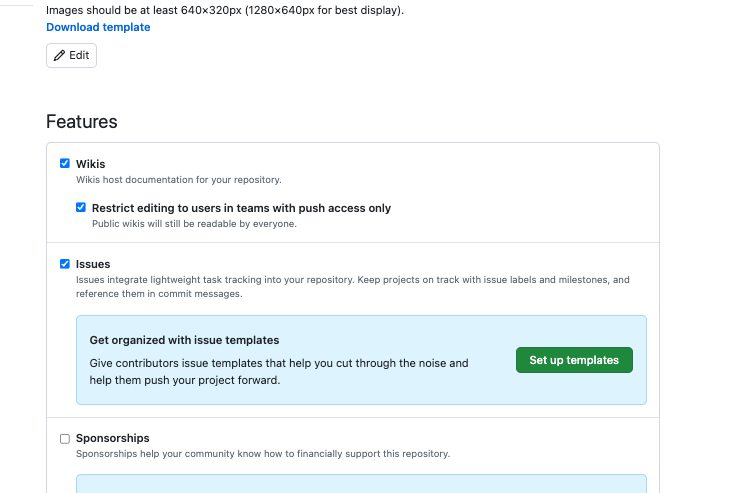The height and width of the screenshot is (493, 733).
Task: Click the pencil icon on Edit button
Action: [59, 56]
